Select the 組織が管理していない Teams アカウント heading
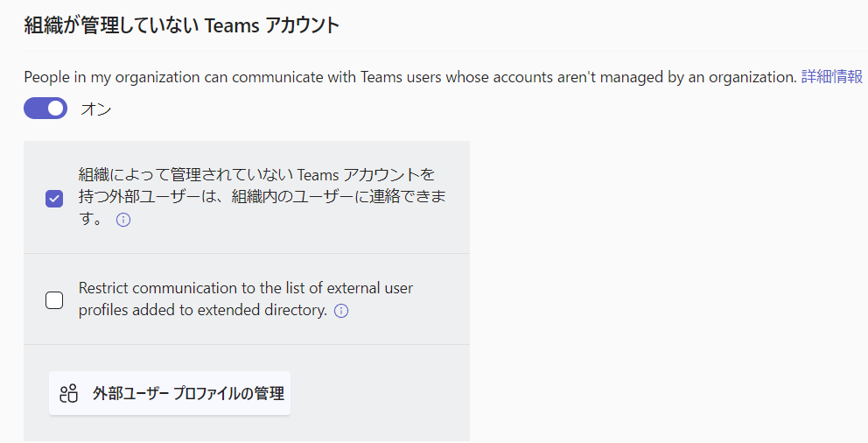The height and width of the screenshot is (443, 868). tap(182, 25)
